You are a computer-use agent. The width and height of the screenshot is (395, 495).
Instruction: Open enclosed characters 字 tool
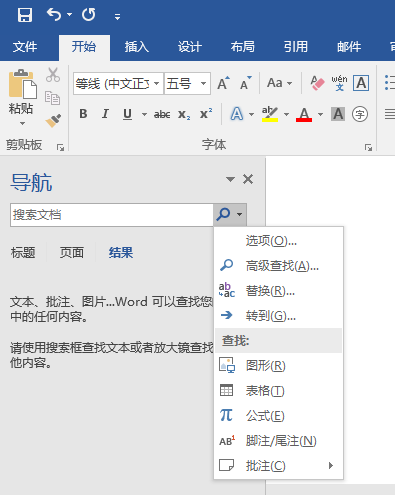[360, 114]
